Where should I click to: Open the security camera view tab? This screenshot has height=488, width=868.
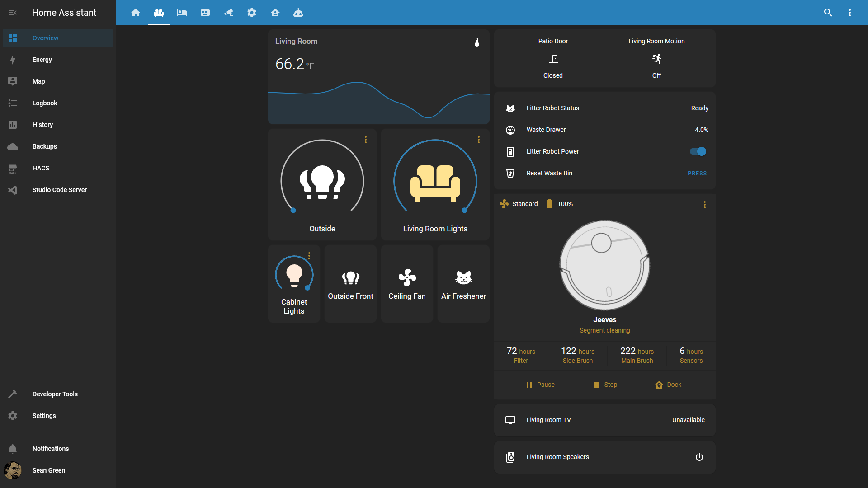tap(229, 13)
